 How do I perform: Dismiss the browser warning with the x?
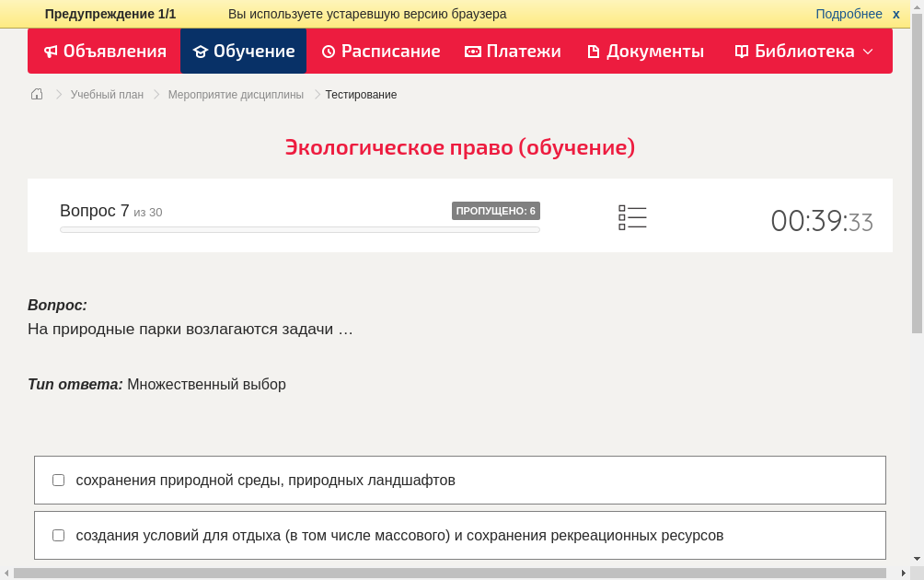click(895, 14)
